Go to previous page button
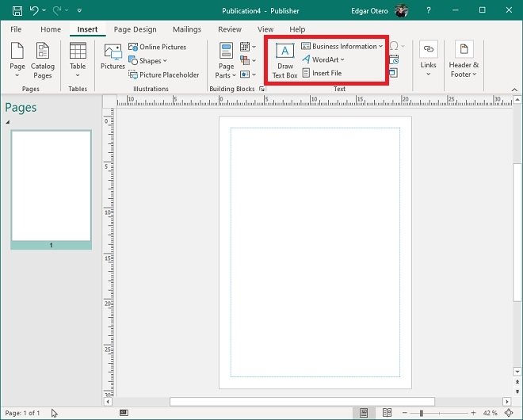 click(x=517, y=382)
